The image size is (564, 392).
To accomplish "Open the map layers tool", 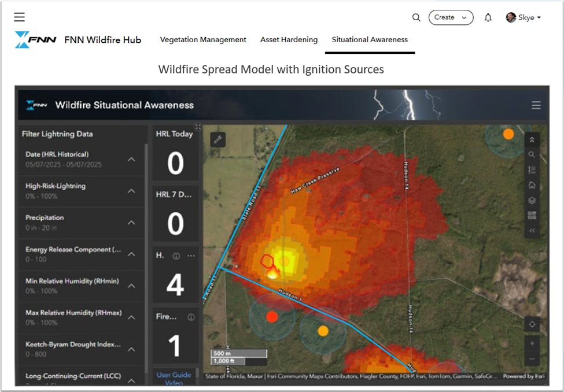I will [x=532, y=200].
